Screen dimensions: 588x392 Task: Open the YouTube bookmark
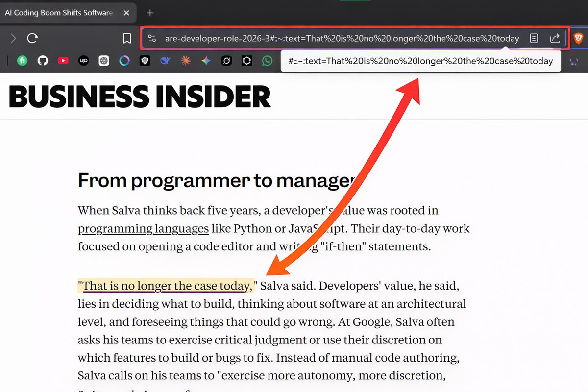pos(63,61)
